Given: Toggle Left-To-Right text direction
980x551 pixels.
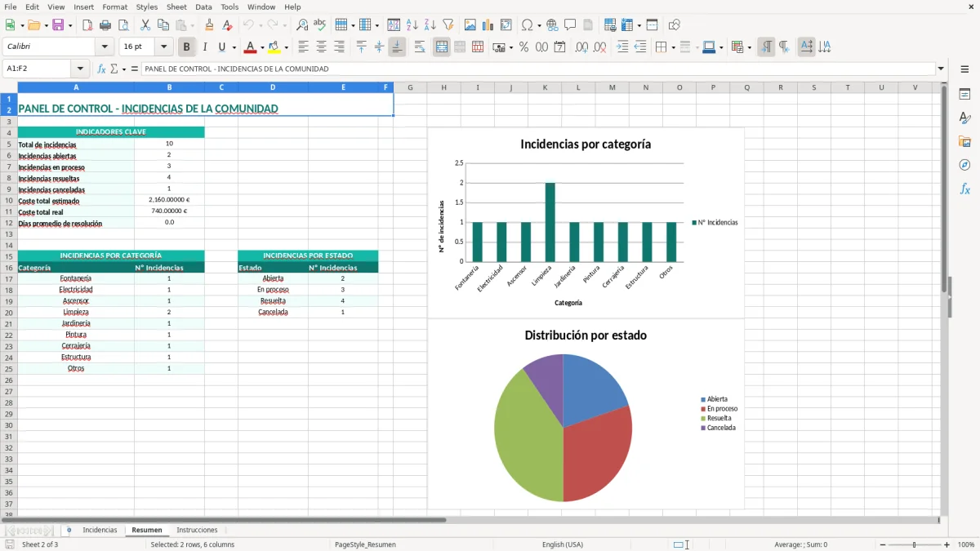Looking at the screenshot, I should [x=766, y=47].
